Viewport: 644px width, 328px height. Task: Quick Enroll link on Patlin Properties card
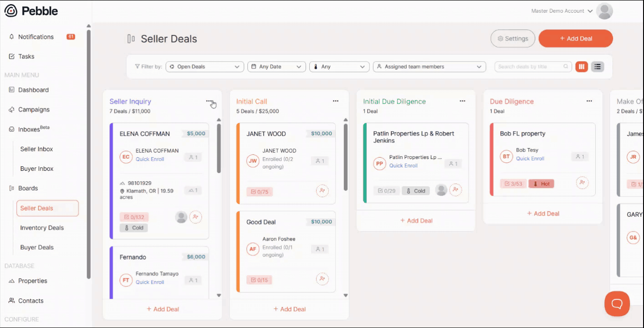(404, 166)
